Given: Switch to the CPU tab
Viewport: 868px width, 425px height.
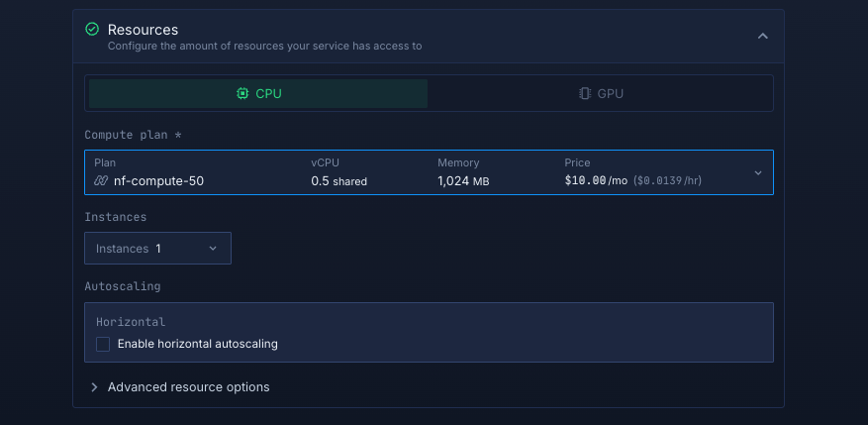Looking at the screenshot, I should [x=258, y=94].
